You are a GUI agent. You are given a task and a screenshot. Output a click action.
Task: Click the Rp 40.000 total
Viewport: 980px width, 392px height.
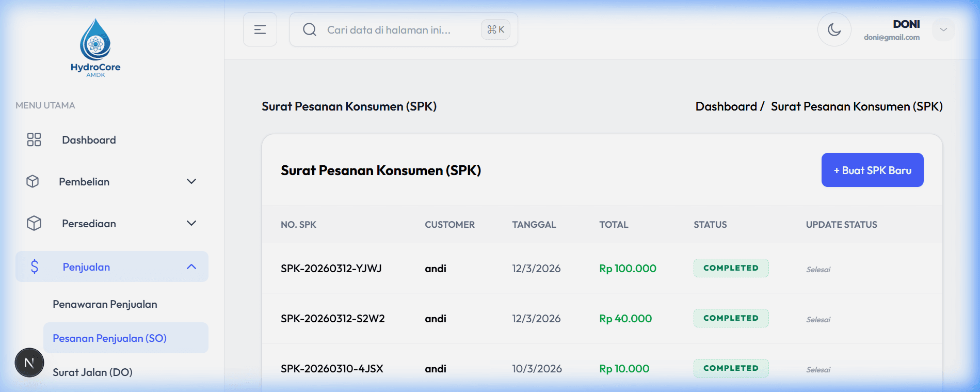pos(625,319)
